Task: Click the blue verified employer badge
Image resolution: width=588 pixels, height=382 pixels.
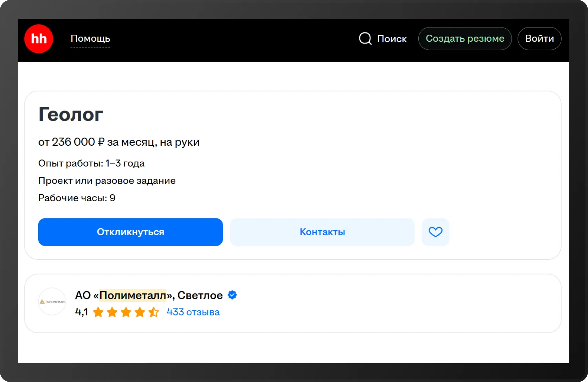Action: (232, 295)
